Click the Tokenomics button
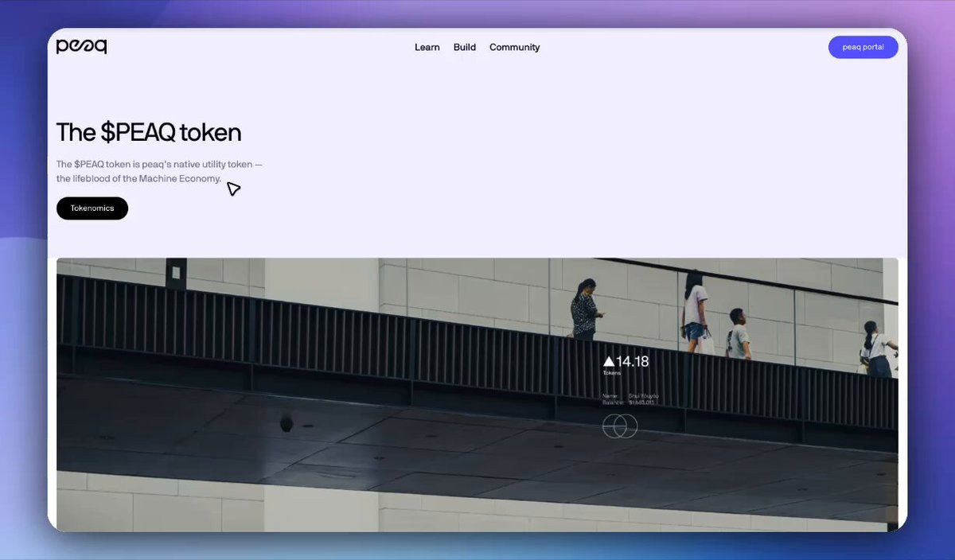The image size is (955, 560). coord(92,208)
